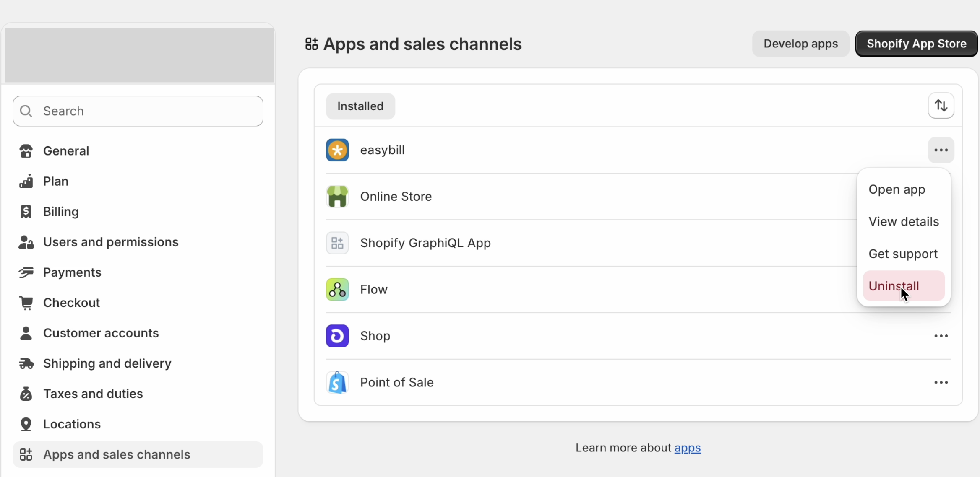Click the Shipping and delivery truck icon

[x=26, y=363]
